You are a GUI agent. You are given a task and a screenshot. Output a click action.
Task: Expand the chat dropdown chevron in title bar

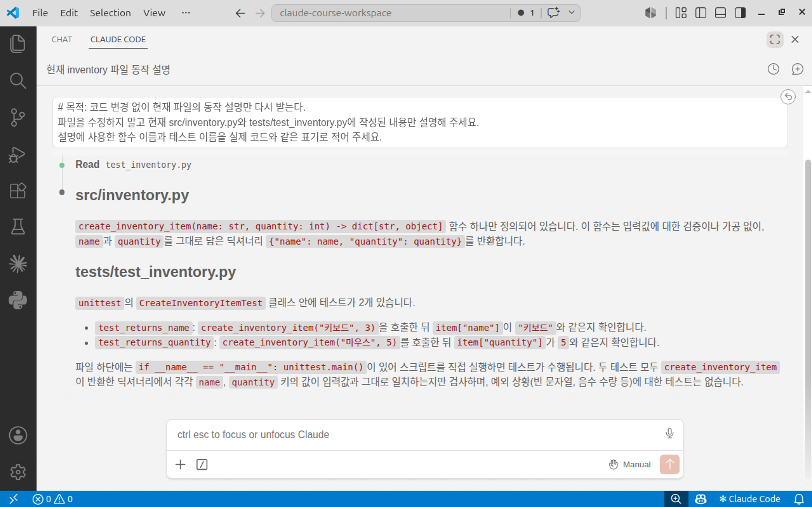tap(571, 13)
